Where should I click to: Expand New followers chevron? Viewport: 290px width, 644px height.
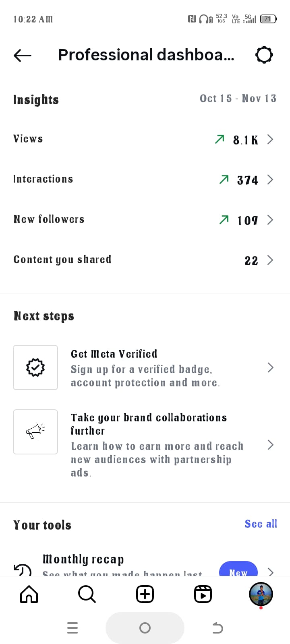tap(270, 220)
